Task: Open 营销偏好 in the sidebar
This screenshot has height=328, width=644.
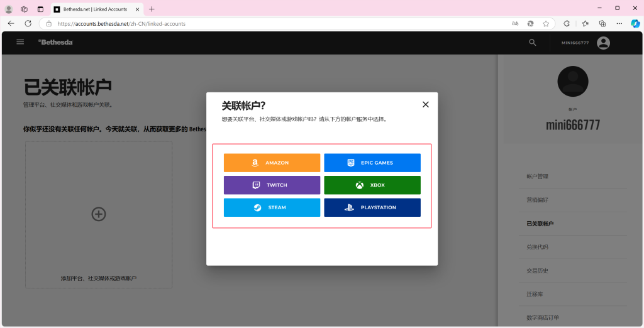Action: coord(537,200)
